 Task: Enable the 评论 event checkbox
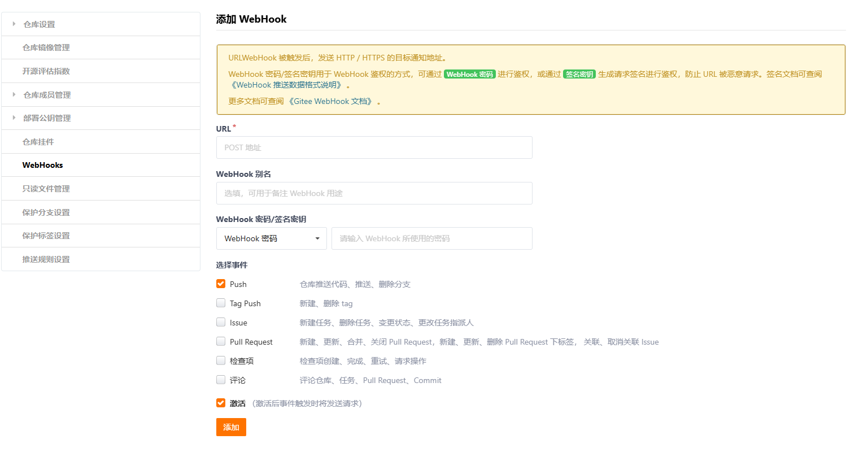point(221,380)
